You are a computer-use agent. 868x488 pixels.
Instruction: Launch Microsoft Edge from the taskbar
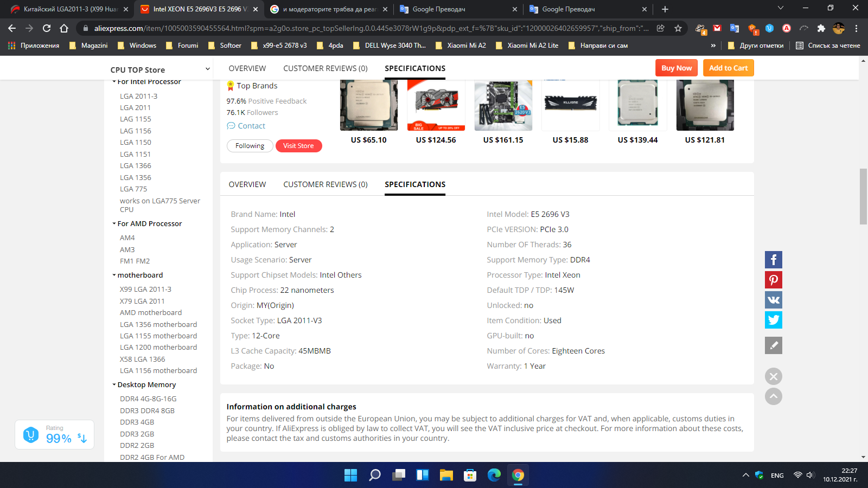pyautogui.click(x=494, y=476)
